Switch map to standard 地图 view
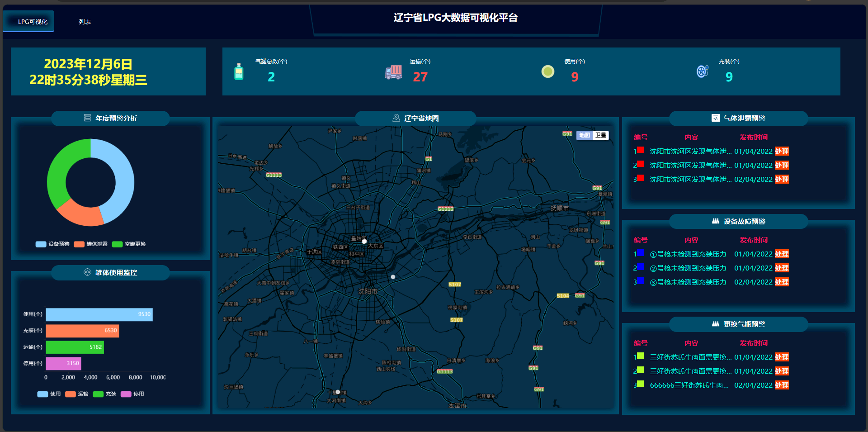 [585, 135]
